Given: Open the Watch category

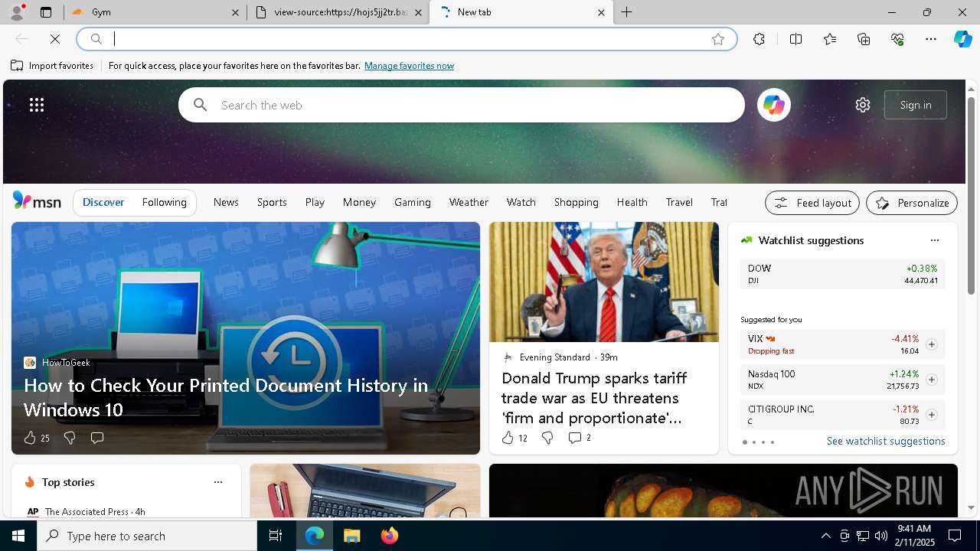Looking at the screenshot, I should pyautogui.click(x=521, y=202).
